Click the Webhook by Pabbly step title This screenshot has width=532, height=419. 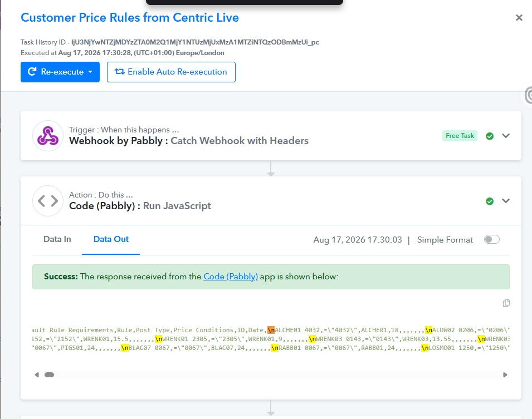click(x=189, y=141)
